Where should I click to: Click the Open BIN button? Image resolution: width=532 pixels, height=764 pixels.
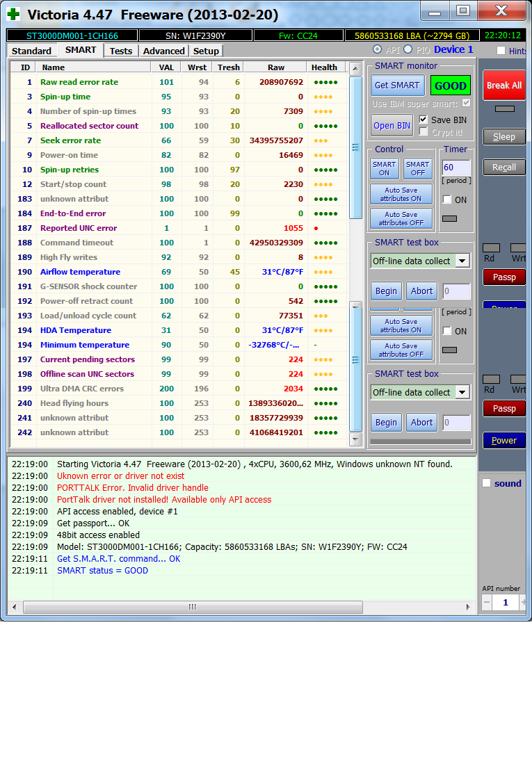coord(392,126)
